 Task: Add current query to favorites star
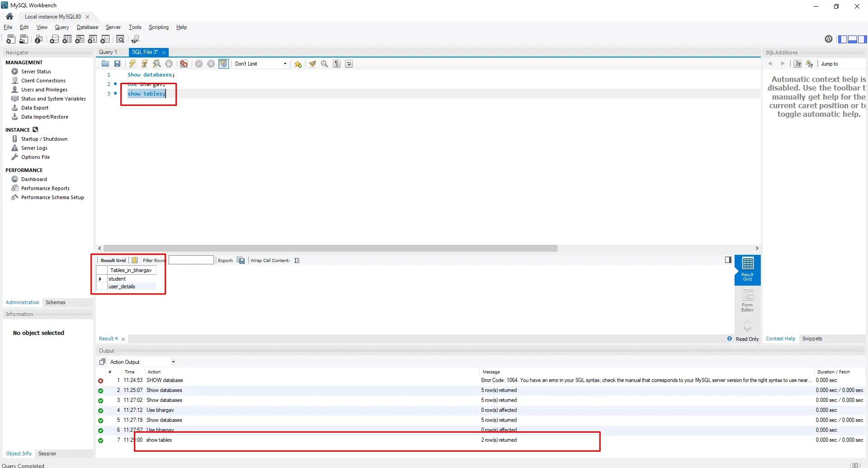(298, 64)
